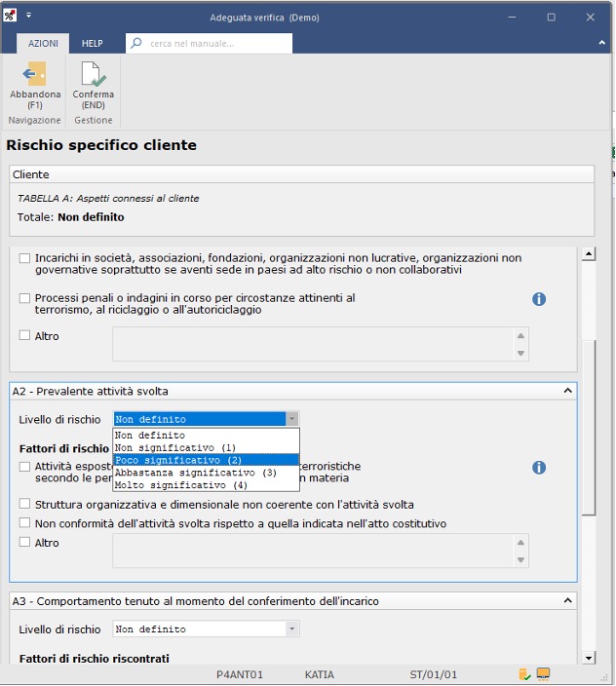Click the Abbandona (F1) icon
This screenshot has width=616, height=686.
tap(35, 76)
